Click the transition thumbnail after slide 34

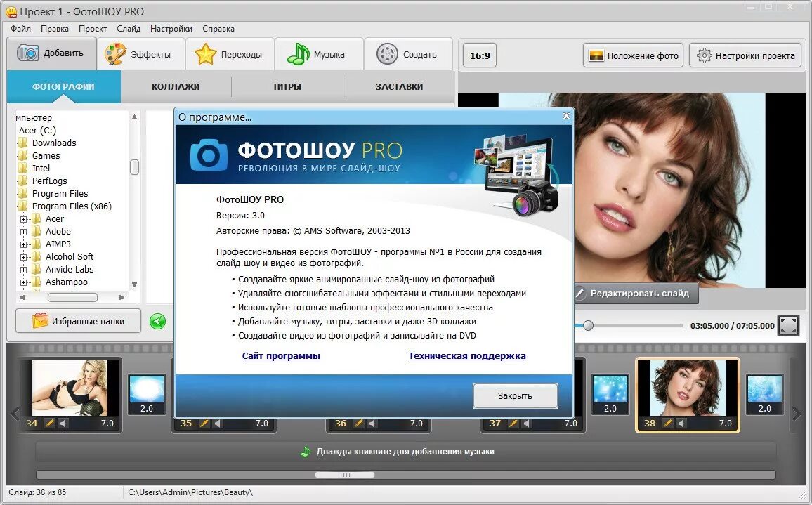(147, 394)
